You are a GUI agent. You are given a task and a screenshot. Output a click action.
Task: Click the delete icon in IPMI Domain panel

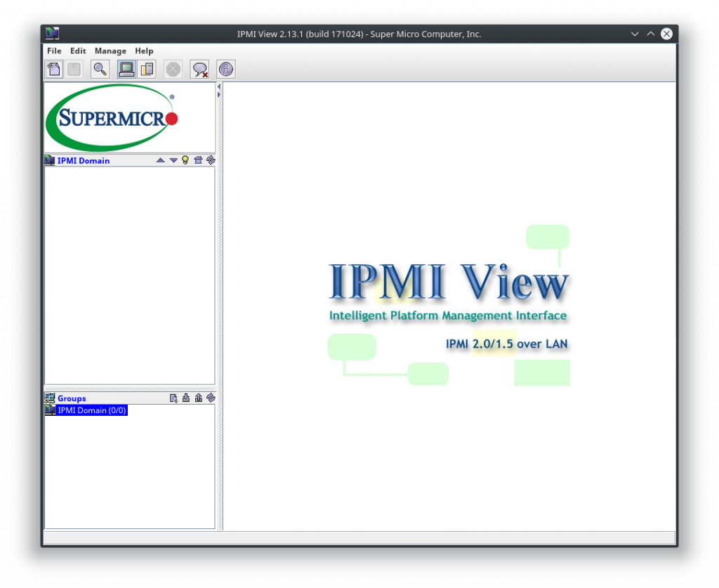click(x=198, y=159)
